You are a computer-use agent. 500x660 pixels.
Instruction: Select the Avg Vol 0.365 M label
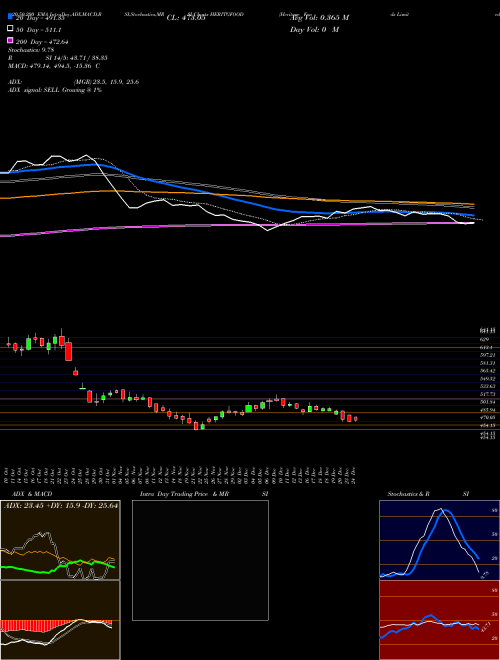point(321,18)
